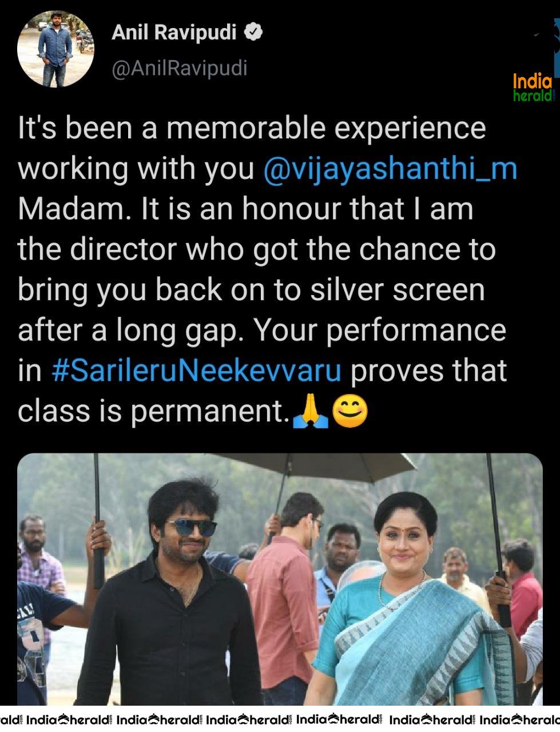Screen dimensions: 560x732
Task: Click the words 'class is permanent.'
Action: click(x=153, y=412)
